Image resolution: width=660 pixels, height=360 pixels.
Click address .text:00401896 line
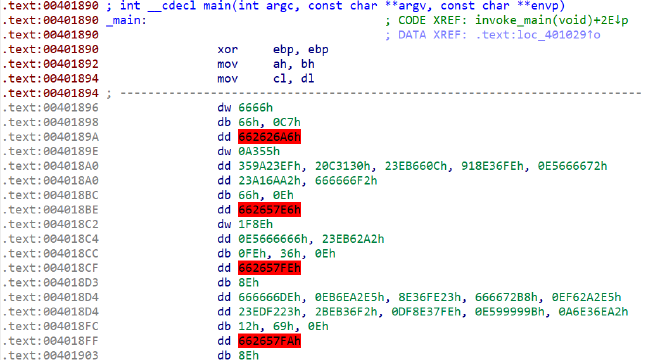tap(51, 107)
